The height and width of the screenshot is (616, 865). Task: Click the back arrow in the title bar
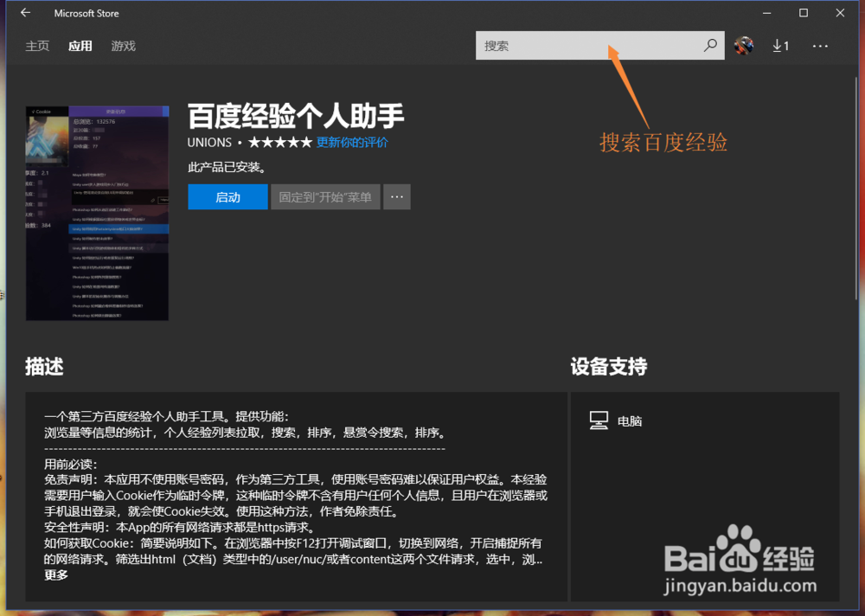(23, 13)
